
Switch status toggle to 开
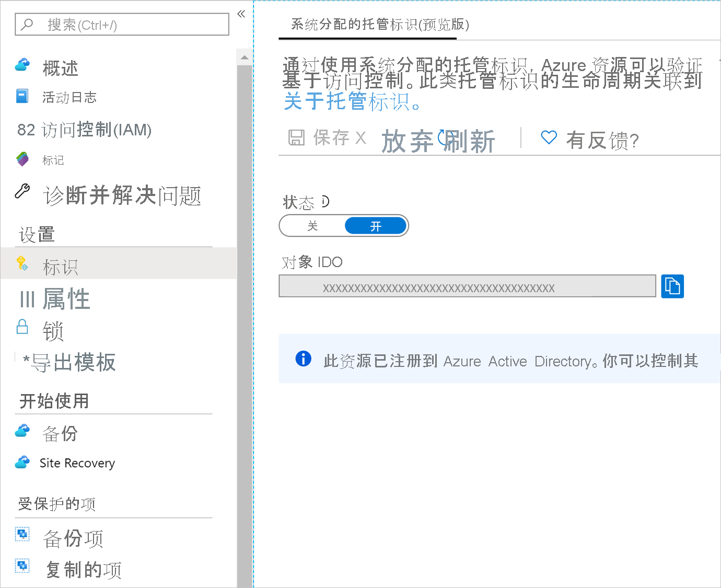point(376,226)
